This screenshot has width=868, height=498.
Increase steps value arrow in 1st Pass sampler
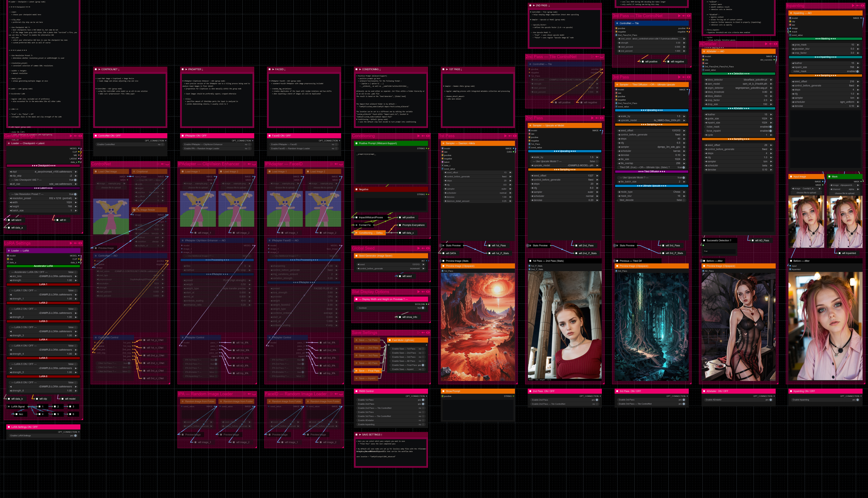[x=510, y=181]
